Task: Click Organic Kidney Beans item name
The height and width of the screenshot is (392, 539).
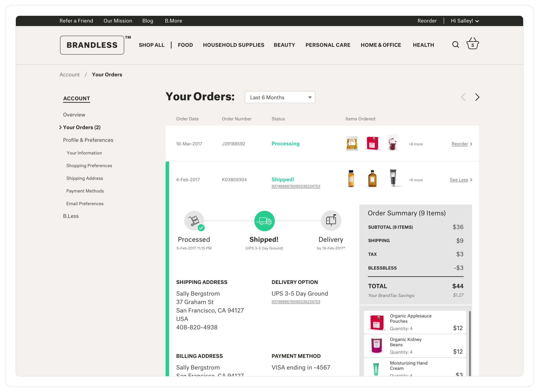Action: coord(406,342)
